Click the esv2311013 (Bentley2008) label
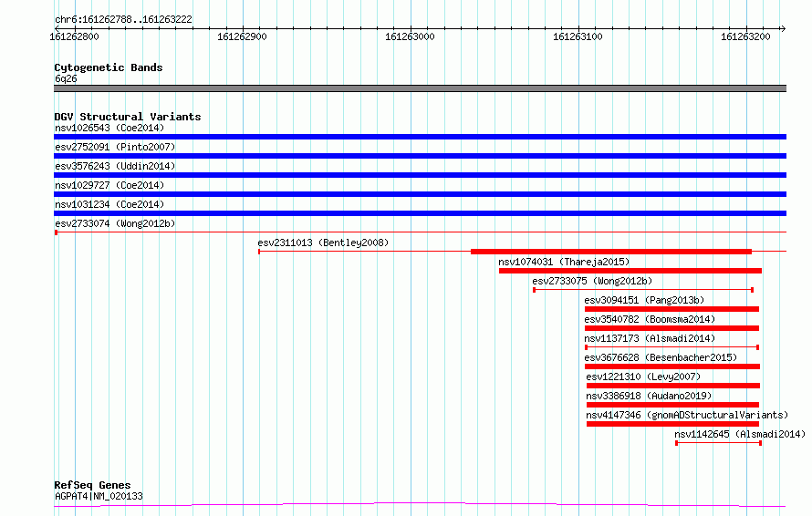812x516 pixels. (323, 243)
